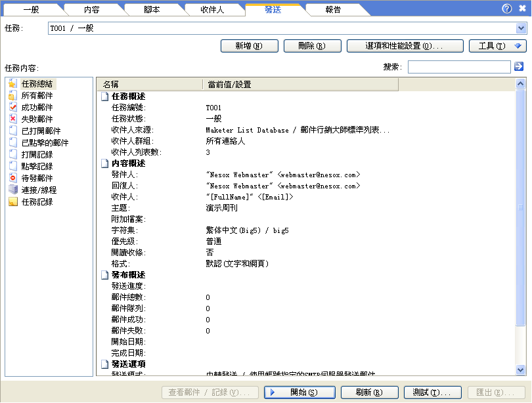Switch to the 收件人 tab
Image resolution: width=532 pixels, height=403 pixels.
click(212, 10)
